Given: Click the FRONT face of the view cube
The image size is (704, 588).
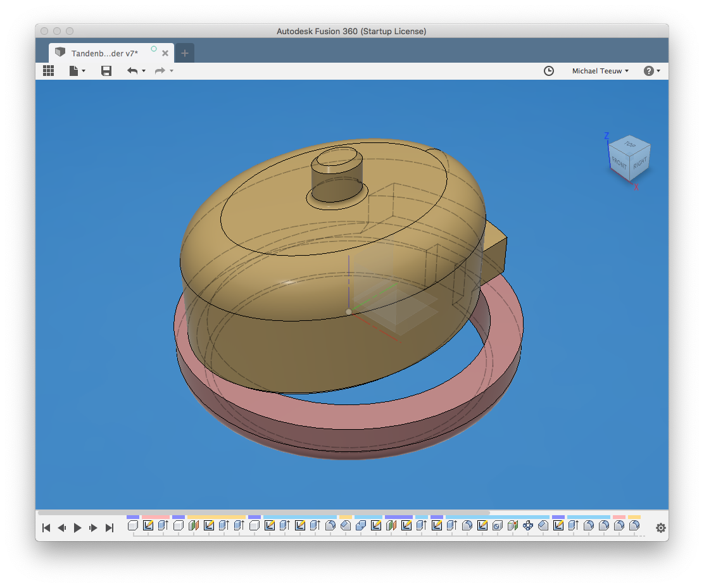Looking at the screenshot, I should point(619,163).
